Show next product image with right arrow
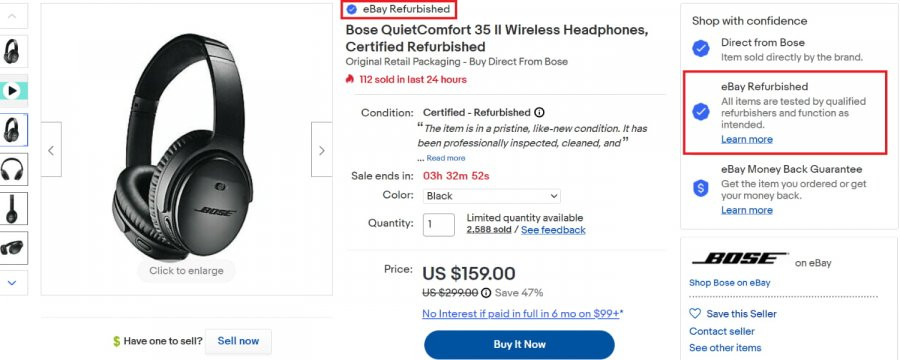Image resolution: width=900 pixels, height=360 pixels. pos(321,150)
